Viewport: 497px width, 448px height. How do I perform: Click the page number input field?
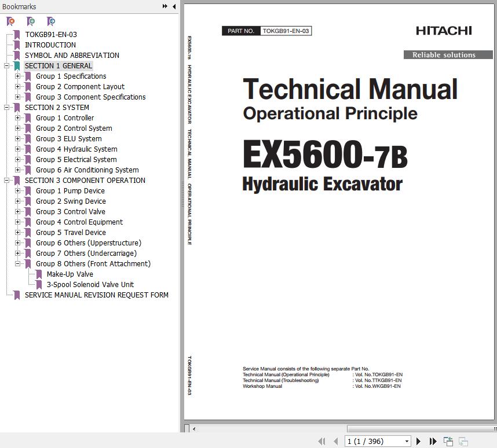pos(374,441)
